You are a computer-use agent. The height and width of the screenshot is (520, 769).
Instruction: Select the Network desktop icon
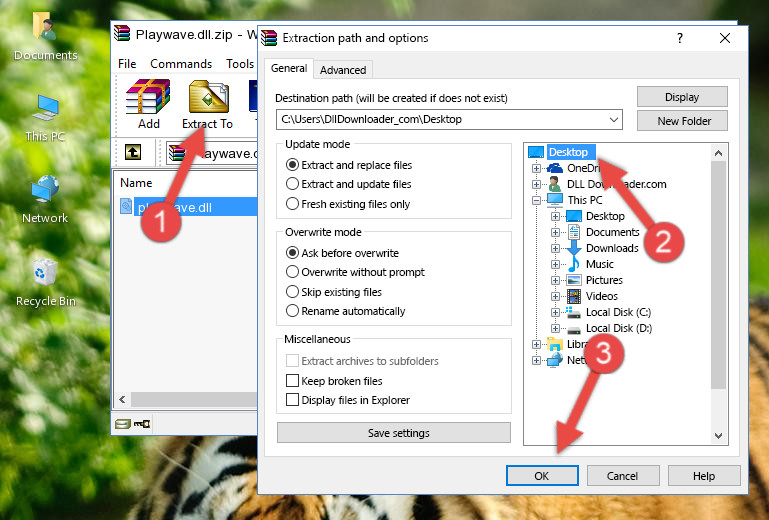pyautogui.click(x=45, y=200)
